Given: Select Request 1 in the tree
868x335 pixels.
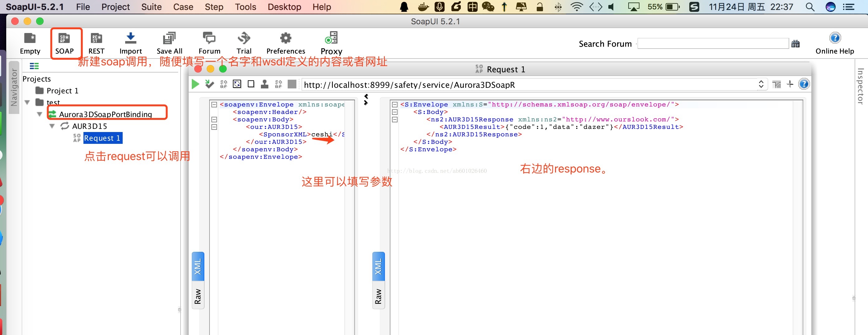Looking at the screenshot, I should [102, 138].
